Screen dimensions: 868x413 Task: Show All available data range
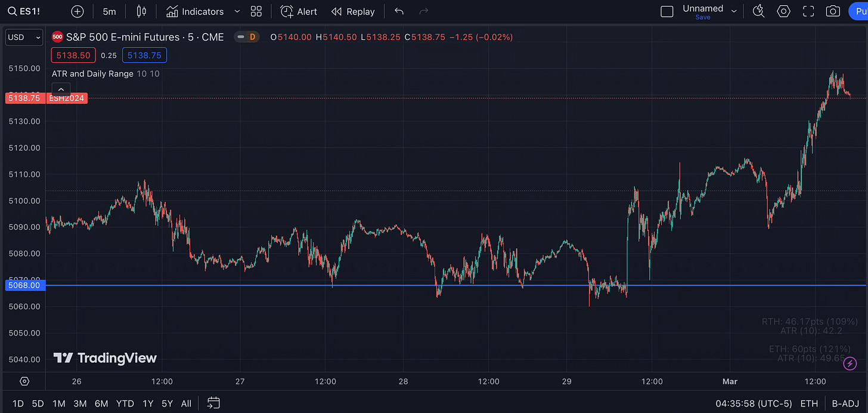click(186, 403)
